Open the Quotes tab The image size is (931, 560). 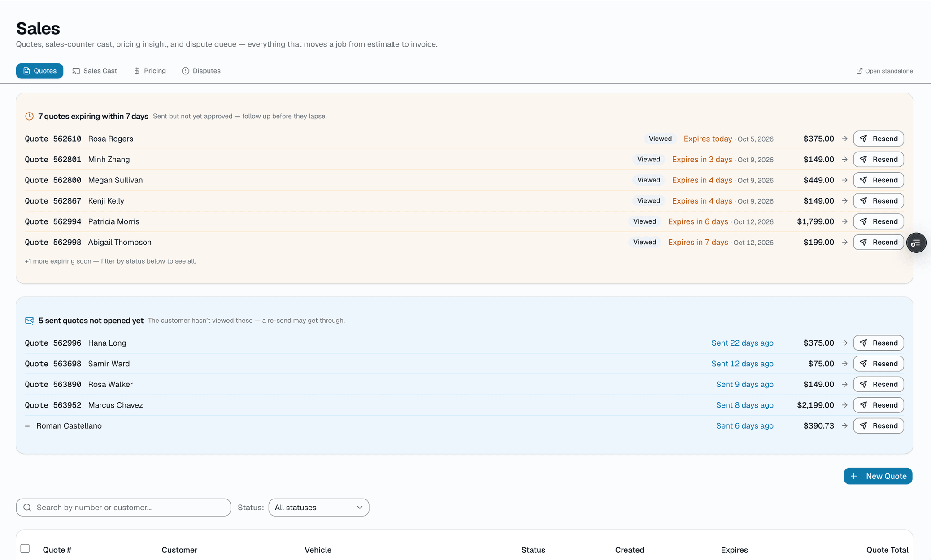[x=39, y=71]
